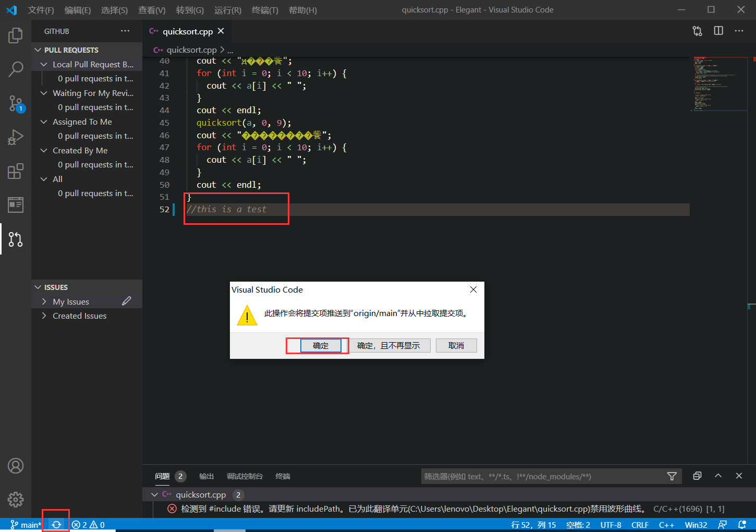
Task: Collapse all problems using the panel icon
Action: click(697, 476)
